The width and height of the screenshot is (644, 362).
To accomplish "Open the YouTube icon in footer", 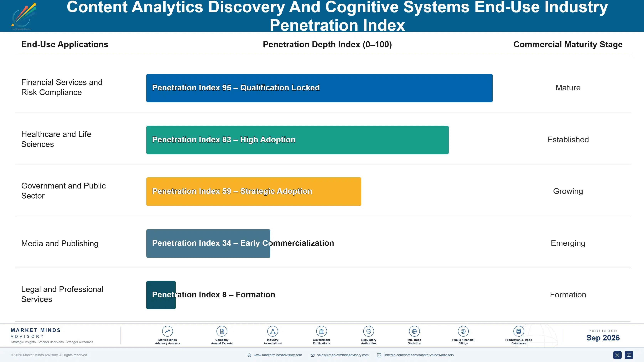I will [629, 355].
